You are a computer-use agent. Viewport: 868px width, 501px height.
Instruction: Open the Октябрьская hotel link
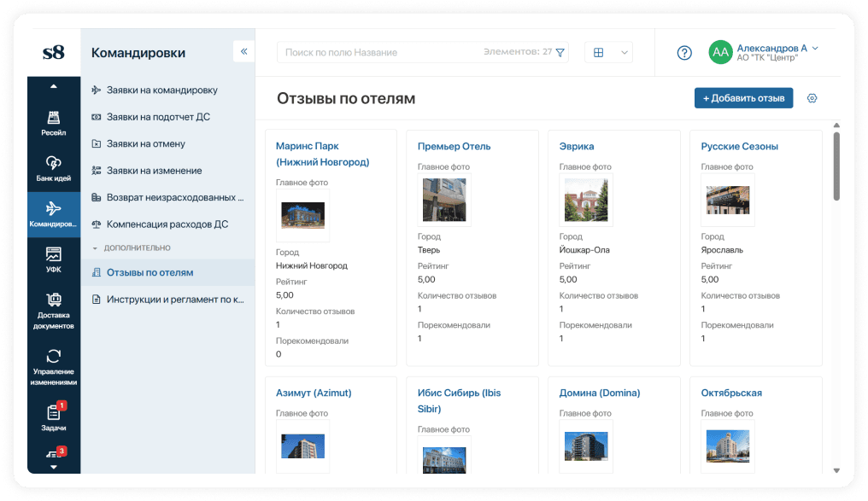731,393
